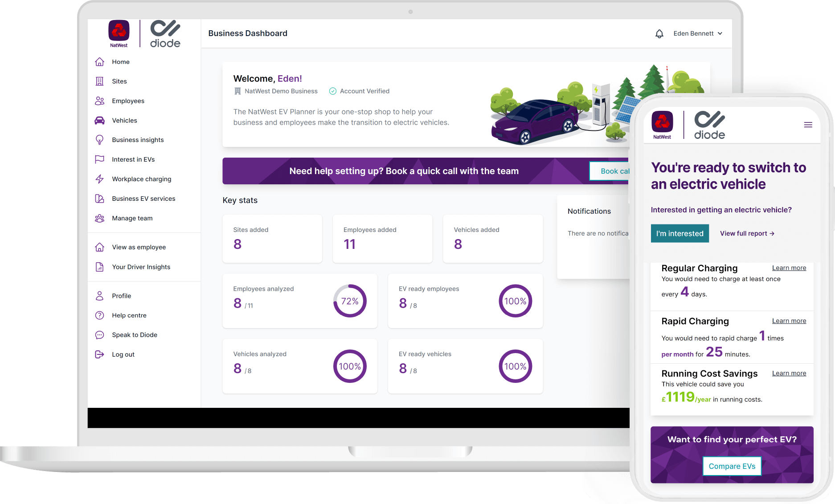
Task: Click the Sites added stat card
Action: click(x=272, y=239)
